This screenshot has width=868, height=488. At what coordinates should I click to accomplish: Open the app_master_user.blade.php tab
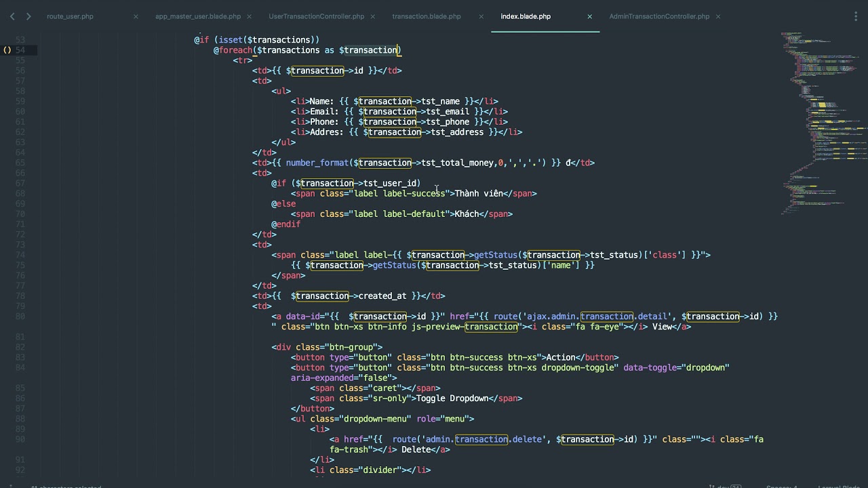pos(198,16)
